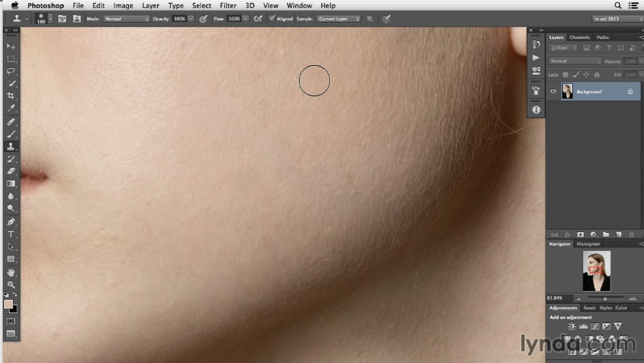Select the Lasso tool

(x=11, y=71)
